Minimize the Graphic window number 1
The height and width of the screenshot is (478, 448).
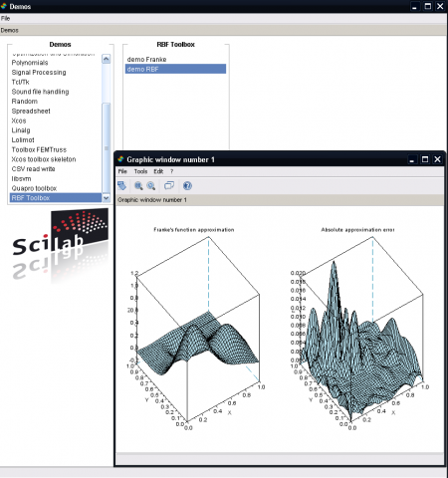point(412,159)
